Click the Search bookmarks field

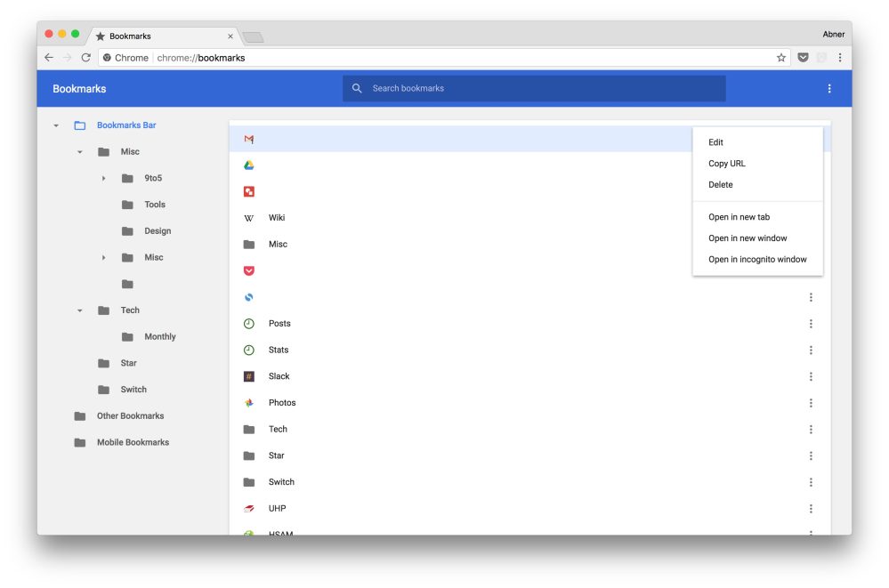(x=534, y=89)
